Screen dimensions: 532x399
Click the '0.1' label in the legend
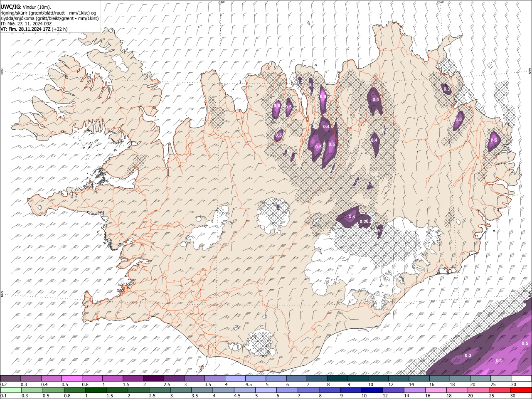pos(3,396)
